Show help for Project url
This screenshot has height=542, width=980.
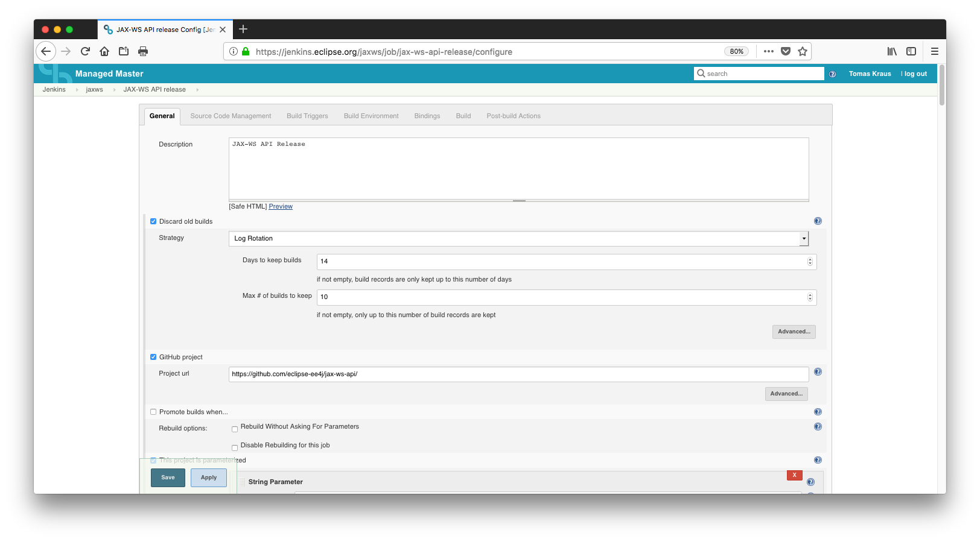(x=818, y=372)
